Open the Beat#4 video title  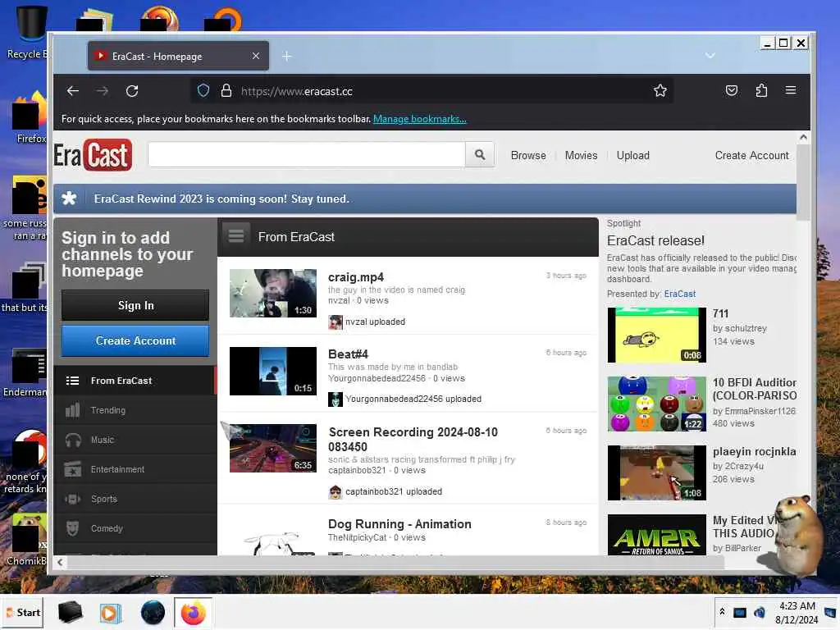pyautogui.click(x=348, y=354)
